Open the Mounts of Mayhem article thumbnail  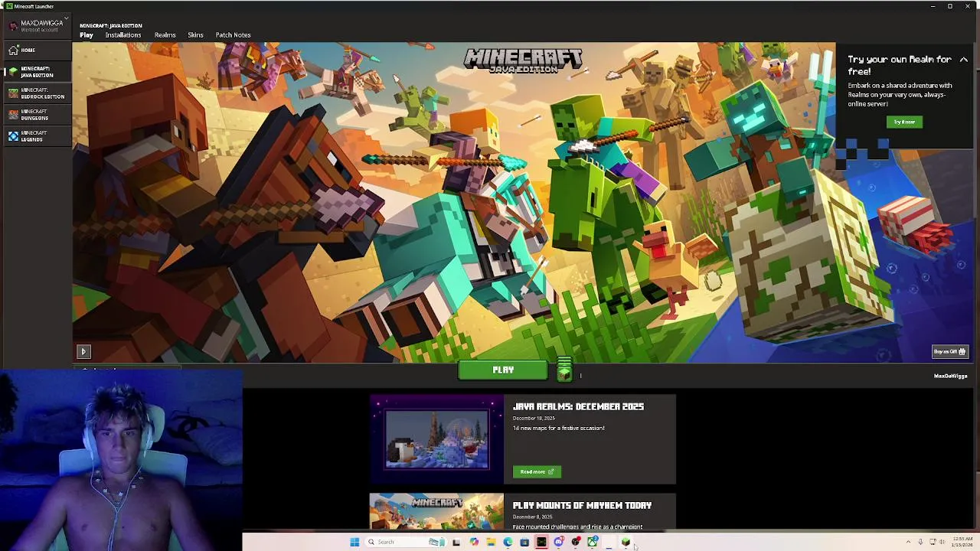click(436, 511)
